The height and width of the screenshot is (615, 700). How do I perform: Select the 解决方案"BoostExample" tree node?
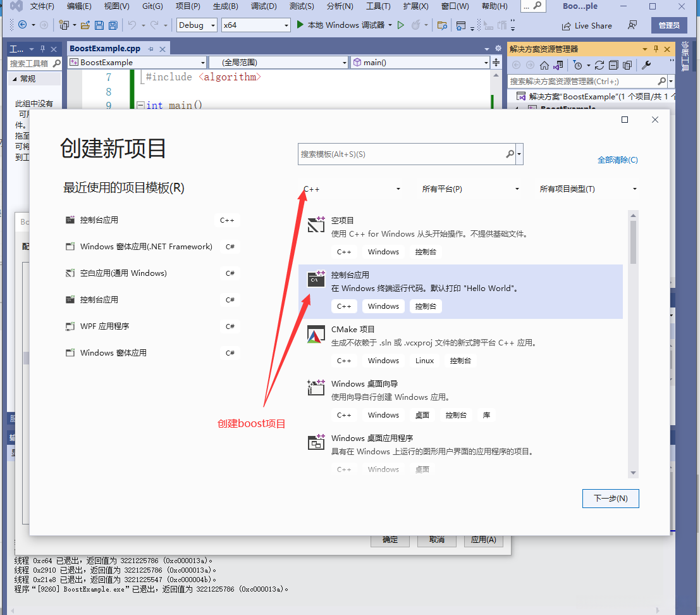point(594,96)
